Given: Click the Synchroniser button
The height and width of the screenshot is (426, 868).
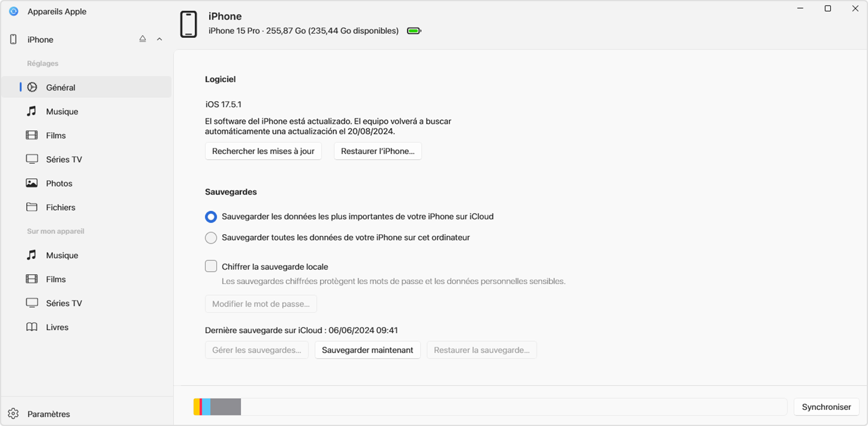Looking at the screenshot, I should (826, 407).
